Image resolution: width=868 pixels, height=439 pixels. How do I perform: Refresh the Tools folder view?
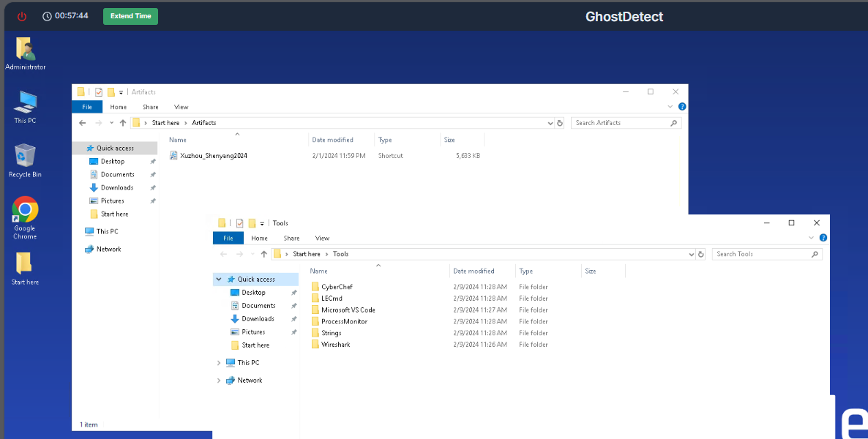point(701,254)
